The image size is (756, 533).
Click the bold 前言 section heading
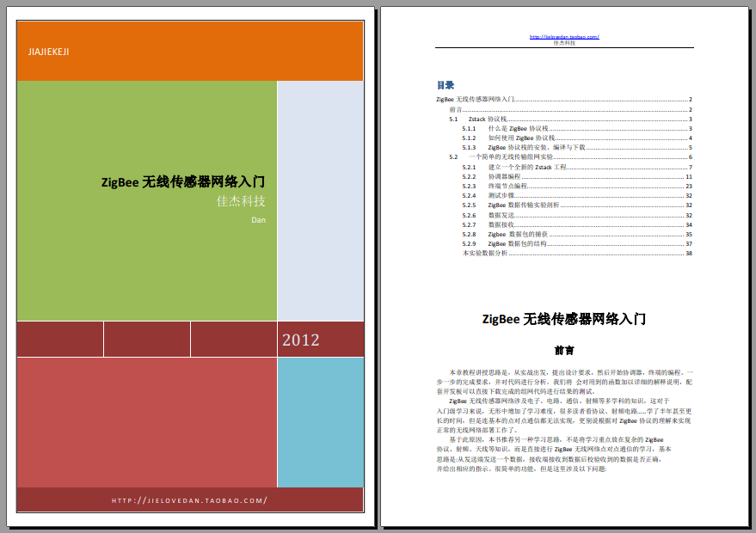tap(564, 351)
